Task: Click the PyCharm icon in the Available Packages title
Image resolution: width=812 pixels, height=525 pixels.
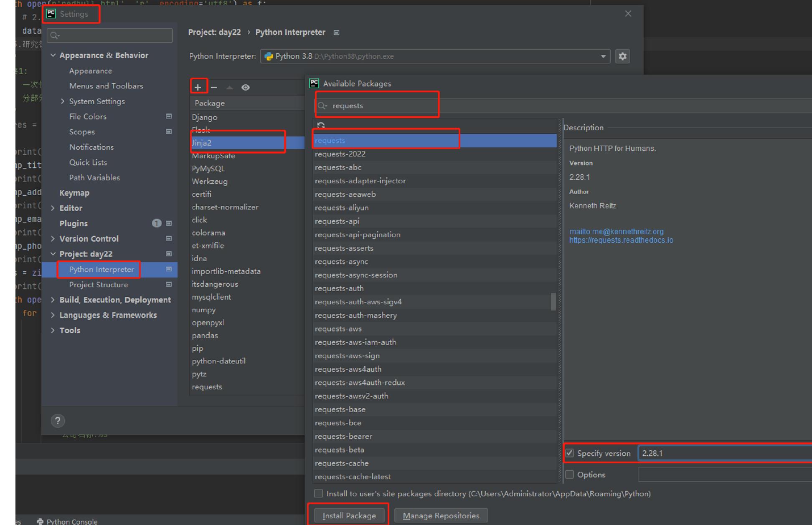Action: (x=314, y=83)
